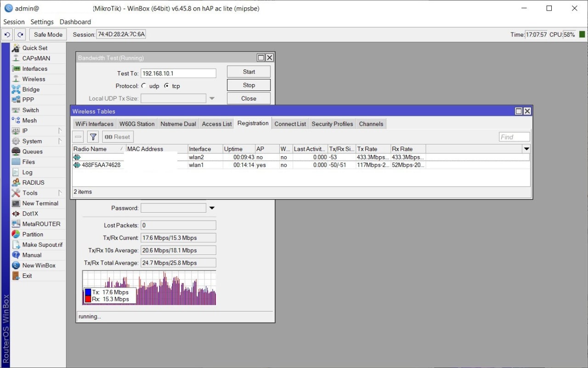Select the udp protocol radio button
The width and height of the screenshot is (588, 368).
[x=144, y=86]
